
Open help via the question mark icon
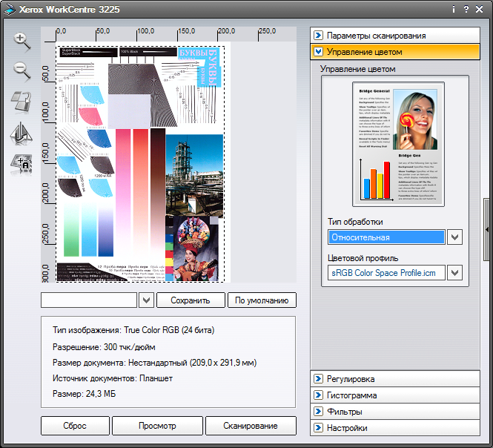[x=466, y=9]
